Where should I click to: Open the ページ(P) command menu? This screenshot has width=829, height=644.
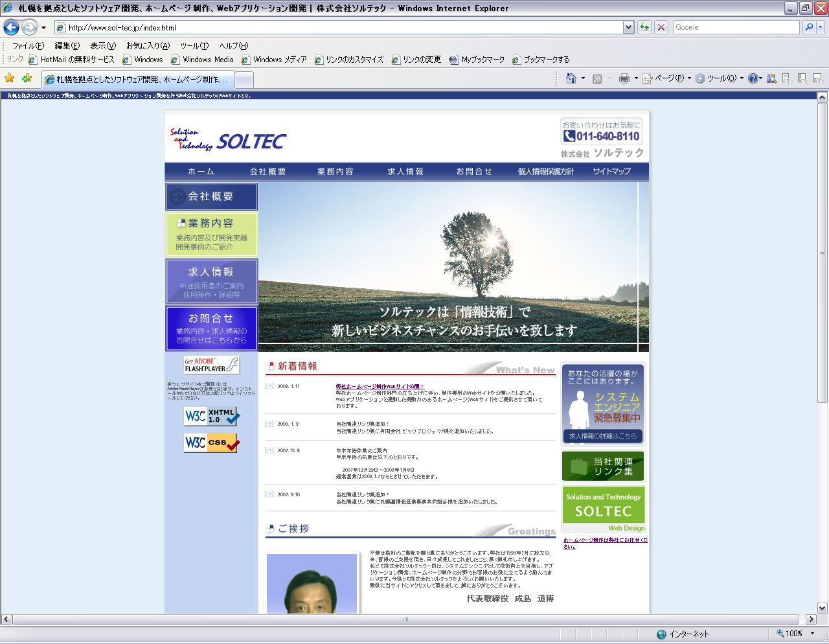coord(668,78)
